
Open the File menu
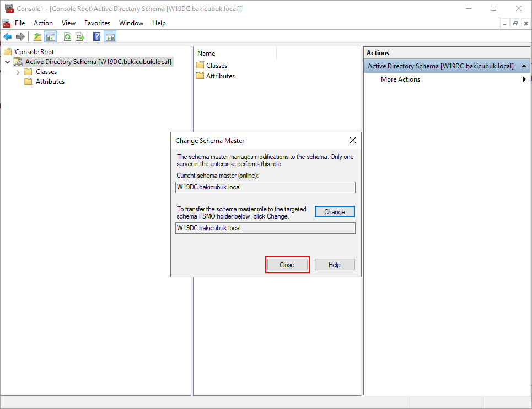pyautogui.click(x=20, y=23)
